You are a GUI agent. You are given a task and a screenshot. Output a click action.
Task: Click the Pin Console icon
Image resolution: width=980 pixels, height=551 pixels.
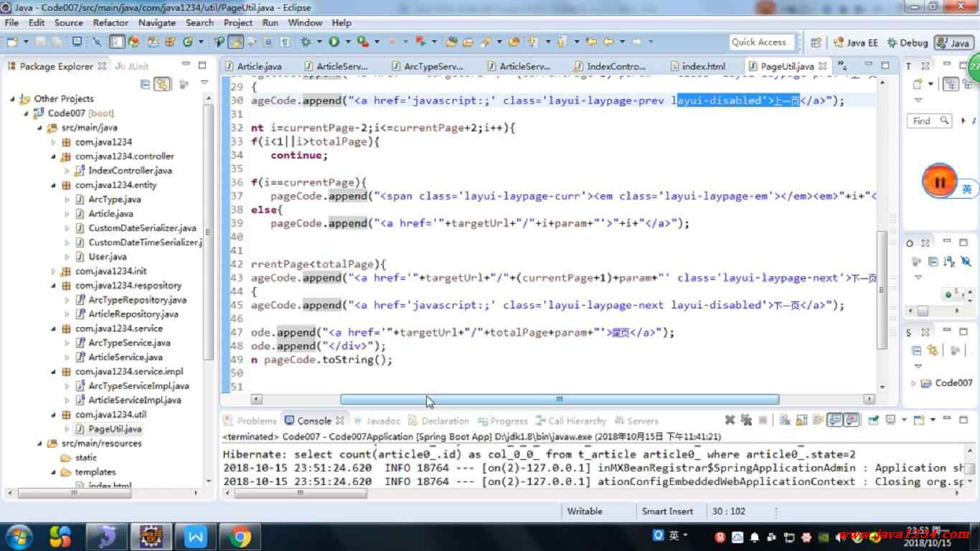(x=873, y=420)
